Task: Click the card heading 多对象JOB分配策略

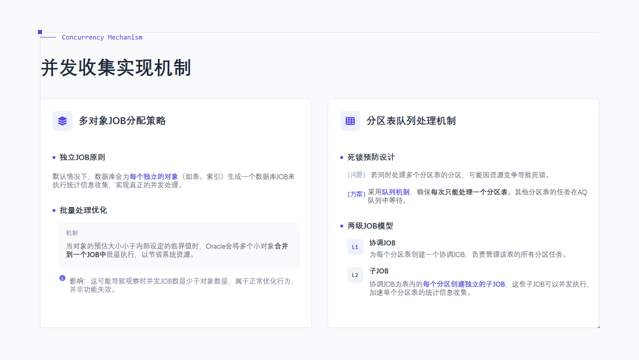Action: (122, 121)
